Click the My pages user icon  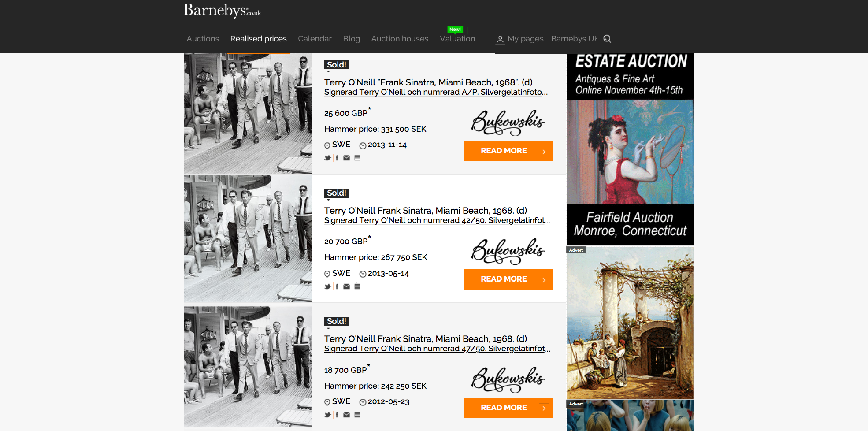[500, 39]
